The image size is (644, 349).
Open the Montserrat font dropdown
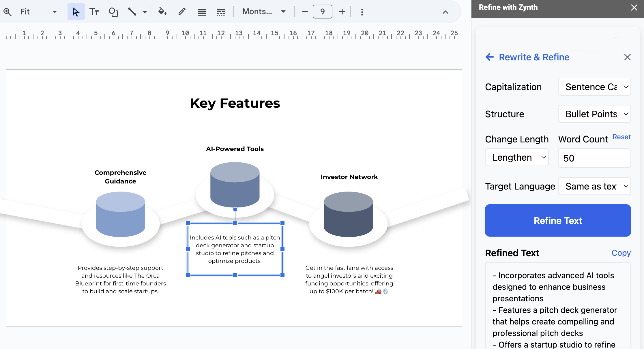[264, 12]
